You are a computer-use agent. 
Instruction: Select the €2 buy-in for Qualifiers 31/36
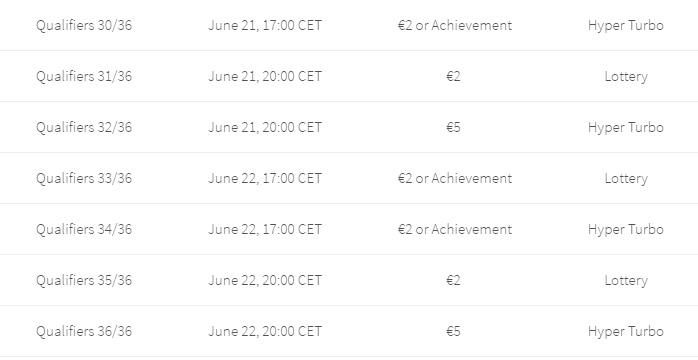(453, 77)
